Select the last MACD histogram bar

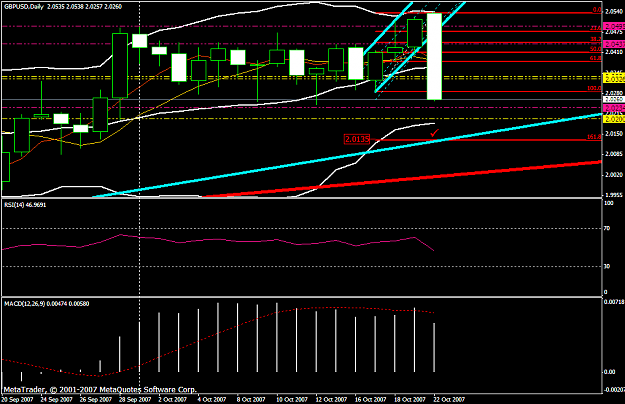pos(434,347)
